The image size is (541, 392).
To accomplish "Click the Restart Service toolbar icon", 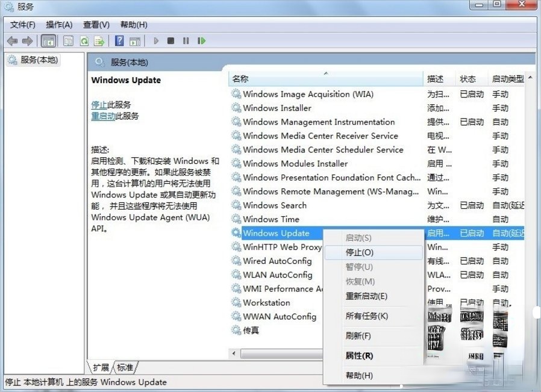I will coord(201,40).
